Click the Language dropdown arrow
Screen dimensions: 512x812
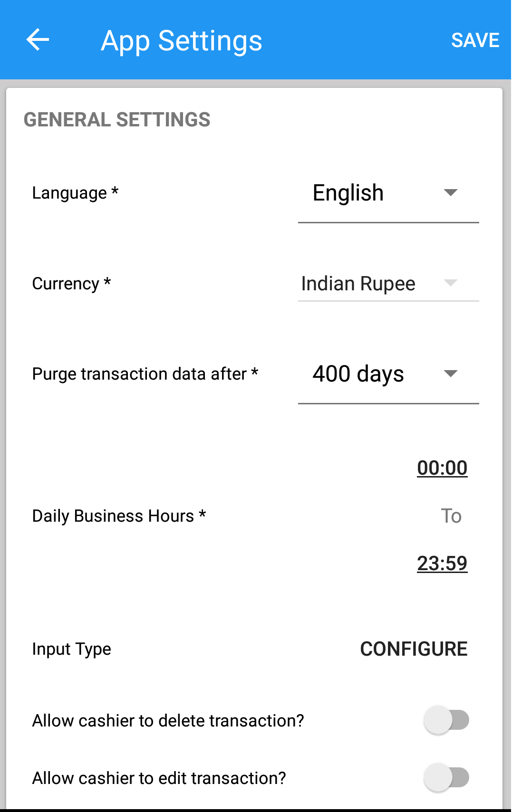tap(450, 192)
